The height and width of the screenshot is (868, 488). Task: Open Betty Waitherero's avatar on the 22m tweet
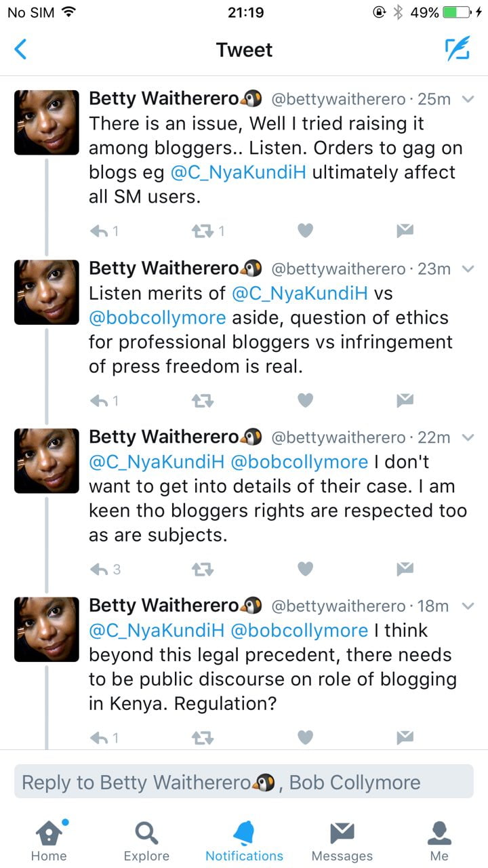tap(47, 460)
